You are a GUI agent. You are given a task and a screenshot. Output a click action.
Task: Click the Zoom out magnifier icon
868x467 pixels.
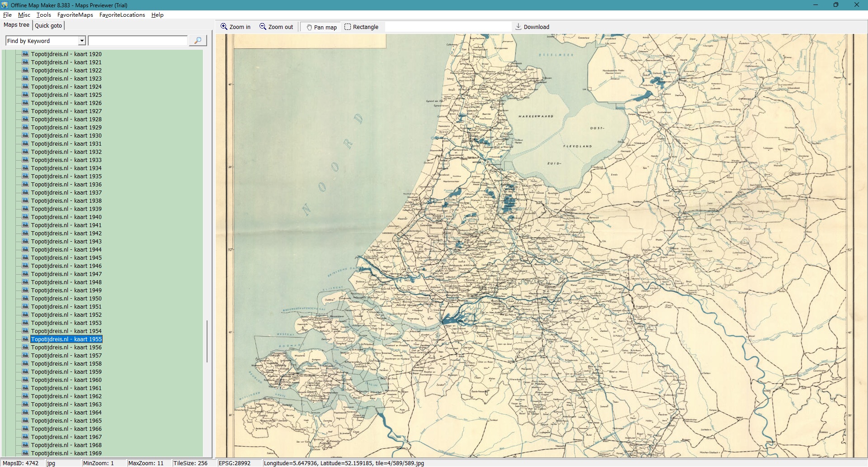coord(263,27)
